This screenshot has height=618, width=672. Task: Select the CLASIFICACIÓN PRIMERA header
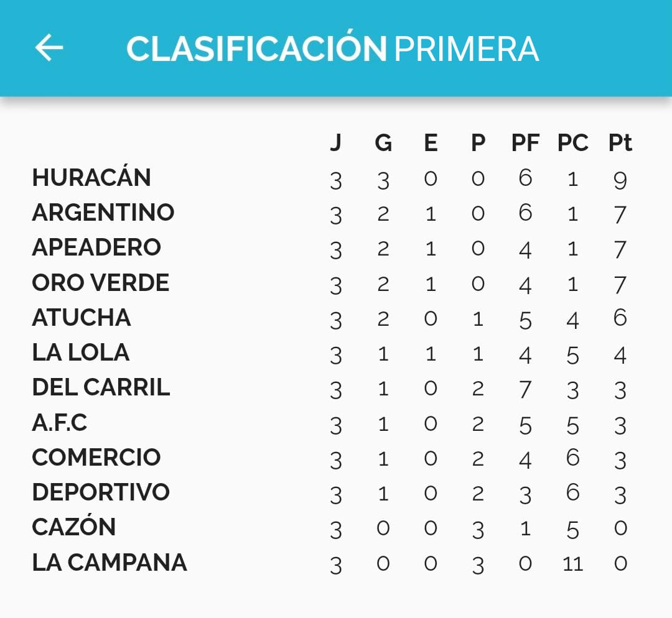click(x=334, y=50)
